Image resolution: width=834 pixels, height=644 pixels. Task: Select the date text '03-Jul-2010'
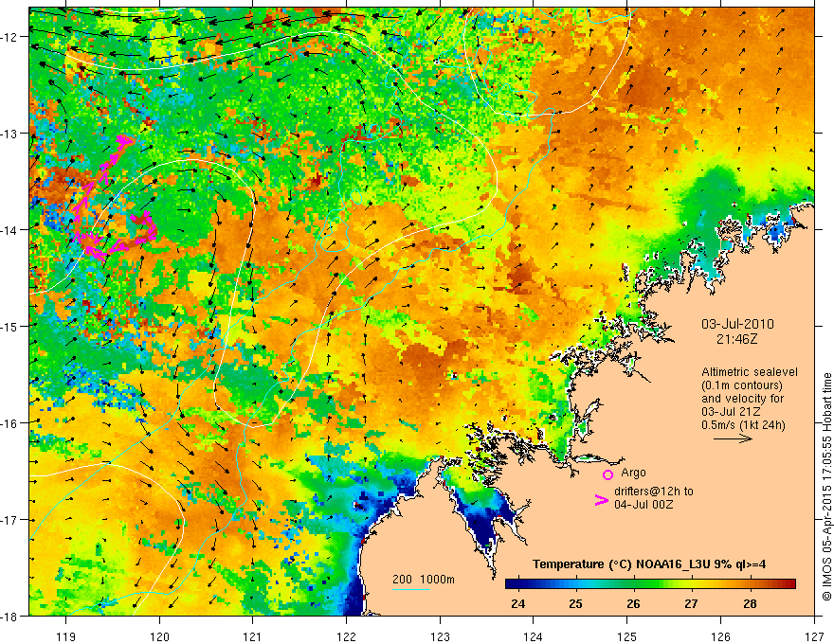coord(737,324)
